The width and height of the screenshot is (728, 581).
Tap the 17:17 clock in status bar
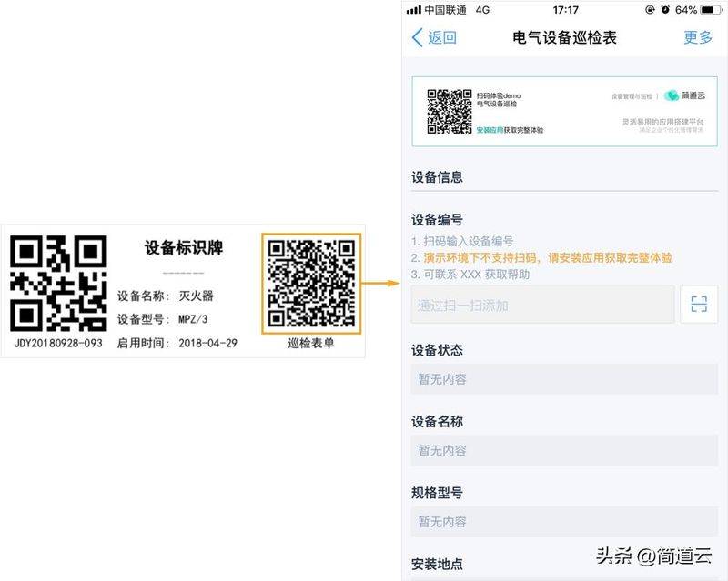pos(565,10)
